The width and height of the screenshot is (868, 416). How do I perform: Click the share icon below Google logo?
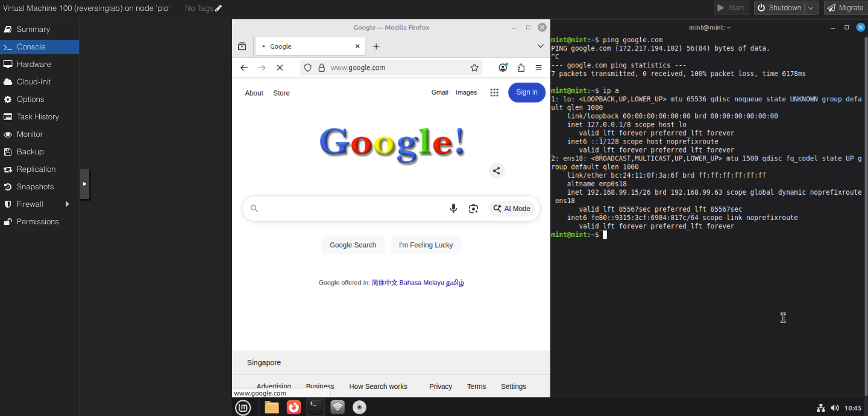tap(496, 171)
